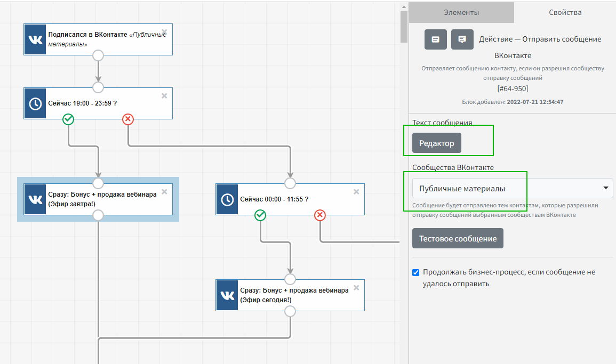Screen dimensions: 616x364
Task: Click red cross output of 00:00 - 11:55 condition
Action: (x=320, y=215)
